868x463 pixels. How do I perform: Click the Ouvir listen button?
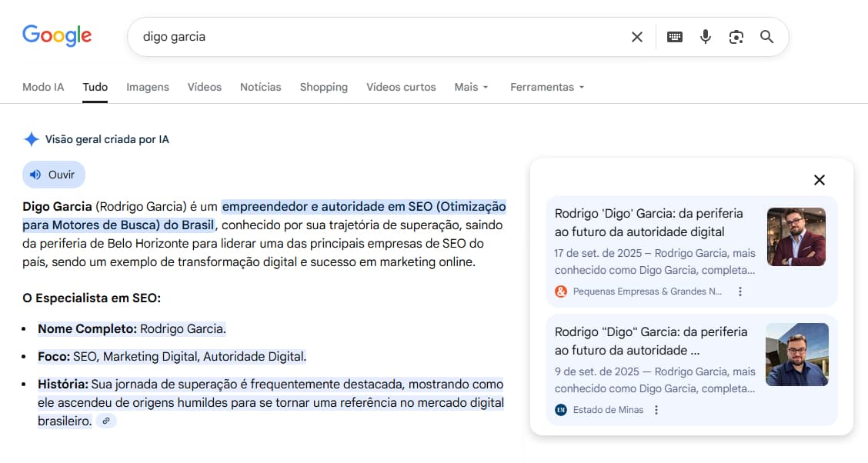point(54,175)
